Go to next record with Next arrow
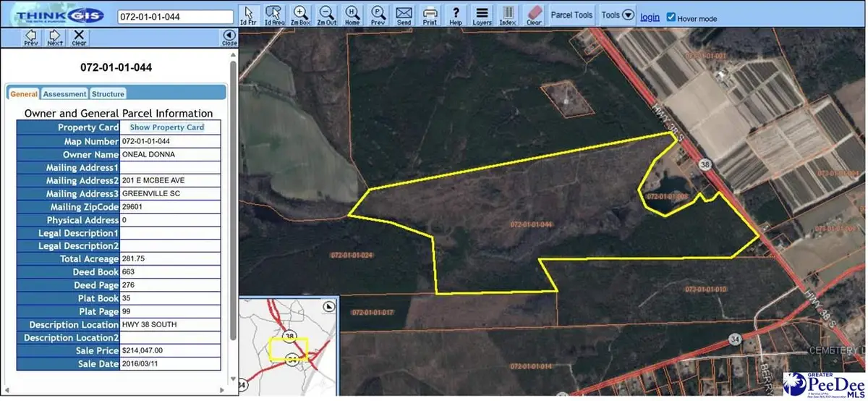The height and width of the screenshot is (401, 868). pyautogui.click(x=55, y=38)
